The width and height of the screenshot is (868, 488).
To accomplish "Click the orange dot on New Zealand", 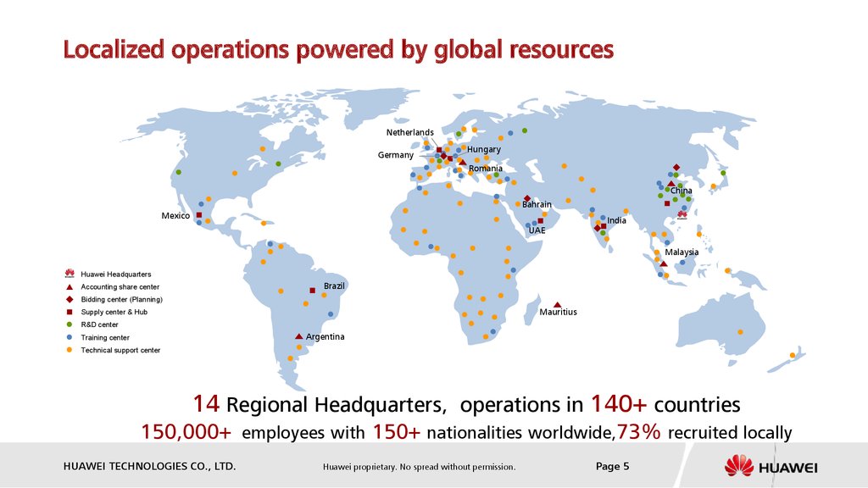I will tap(793, 355).
